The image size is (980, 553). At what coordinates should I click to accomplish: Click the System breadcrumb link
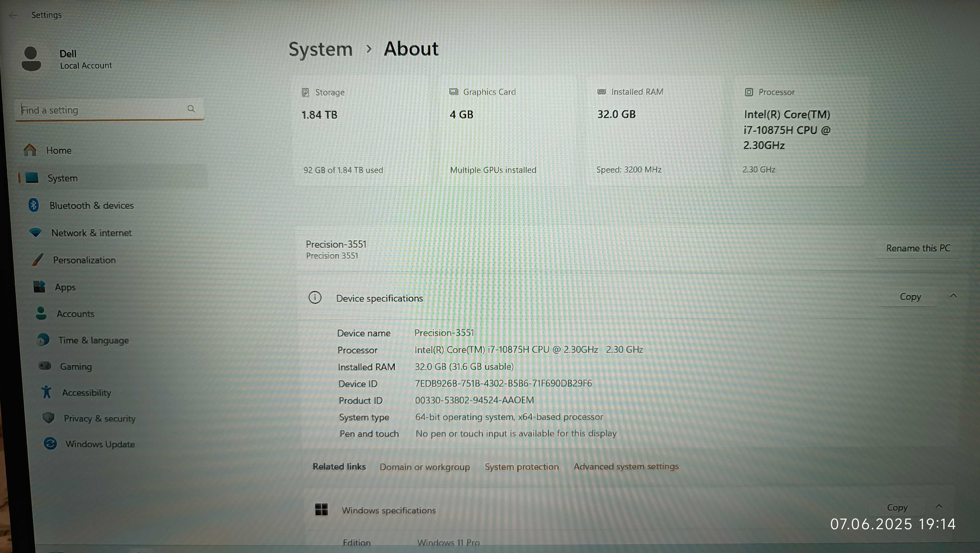pos(320,50)
